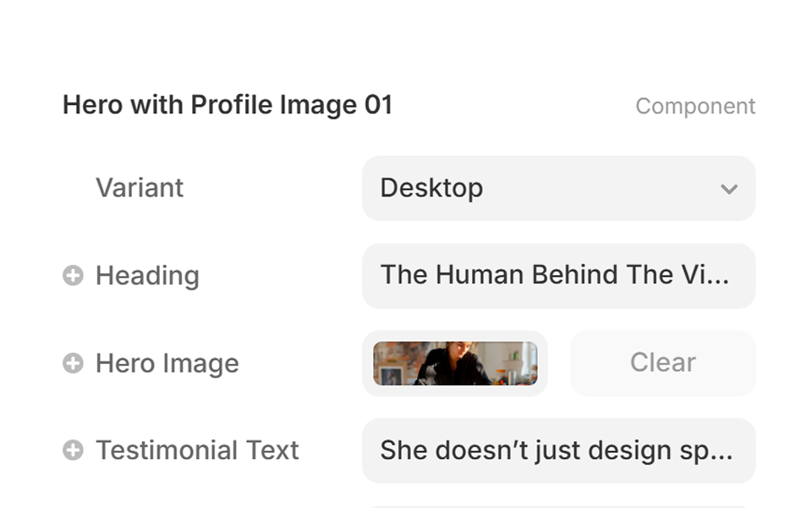Image resolution: width=812 pixels, height=508 pixels.
Task: Edit the text She doesn't just design sp...
Action: 558,450
